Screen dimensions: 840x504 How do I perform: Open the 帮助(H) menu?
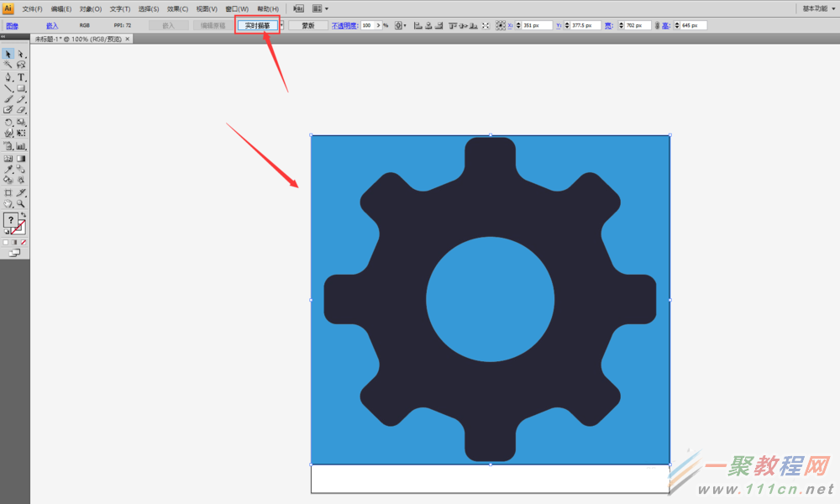coord(268,9)
